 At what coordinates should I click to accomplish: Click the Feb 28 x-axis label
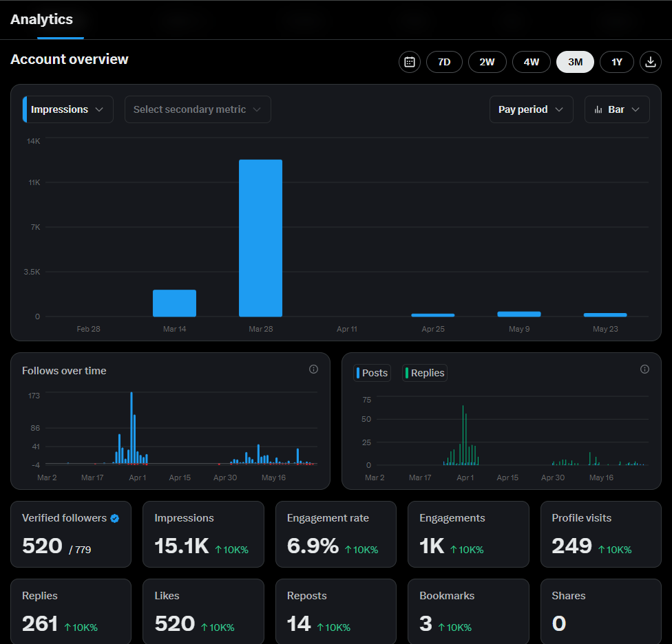pos(88,329)
